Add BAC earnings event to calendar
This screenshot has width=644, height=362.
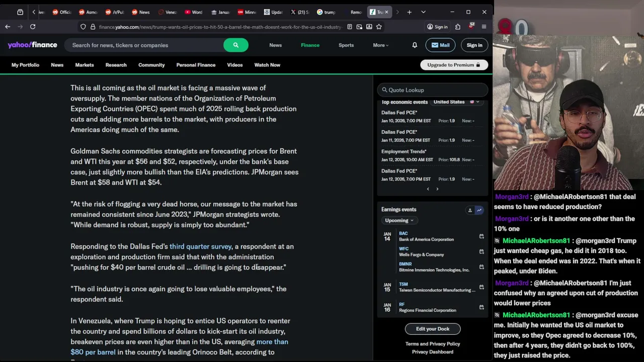click(481, 236)
